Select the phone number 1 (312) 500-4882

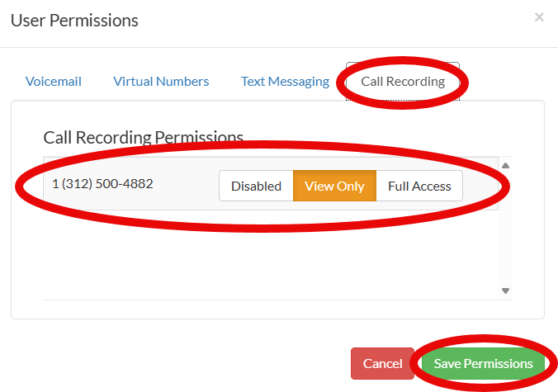pyautogui.click(x=102, y=183)
